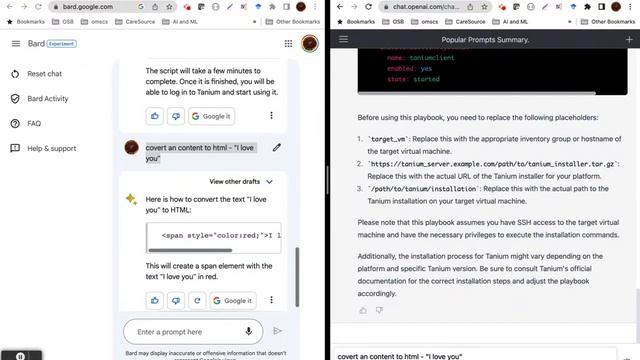Thumbs down the Tanium script response
The width and height of the screenshot is (640, 360).
(x=176, y=116)
